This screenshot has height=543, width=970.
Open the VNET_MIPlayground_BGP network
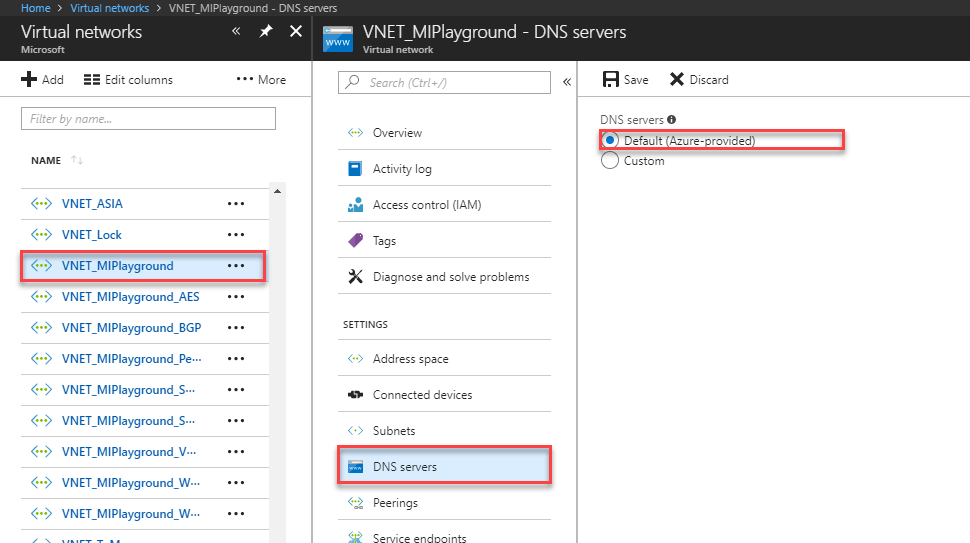point(131,328)
